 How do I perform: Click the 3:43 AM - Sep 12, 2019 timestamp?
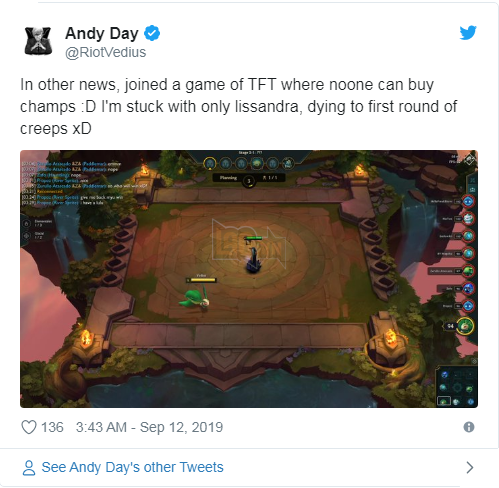149,427
